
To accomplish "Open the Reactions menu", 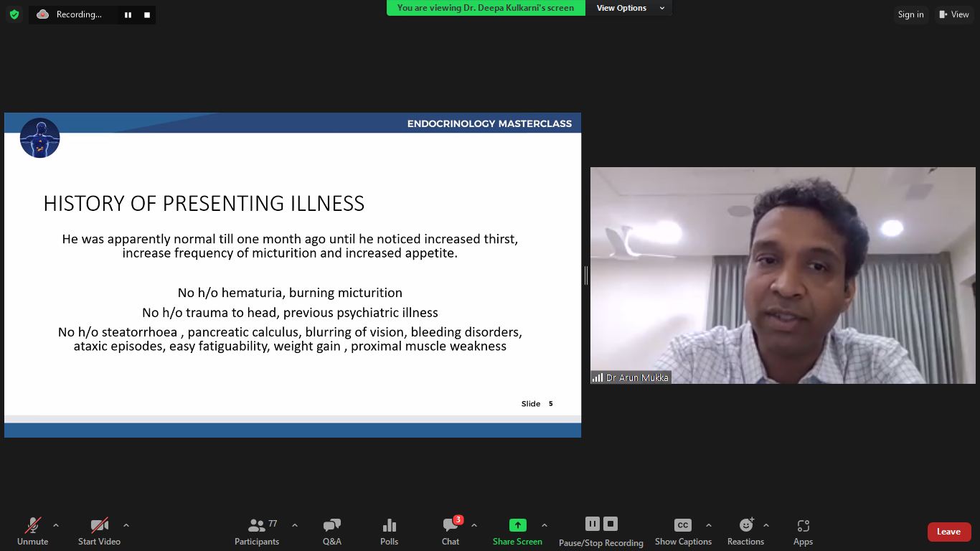I will point(745,532).
